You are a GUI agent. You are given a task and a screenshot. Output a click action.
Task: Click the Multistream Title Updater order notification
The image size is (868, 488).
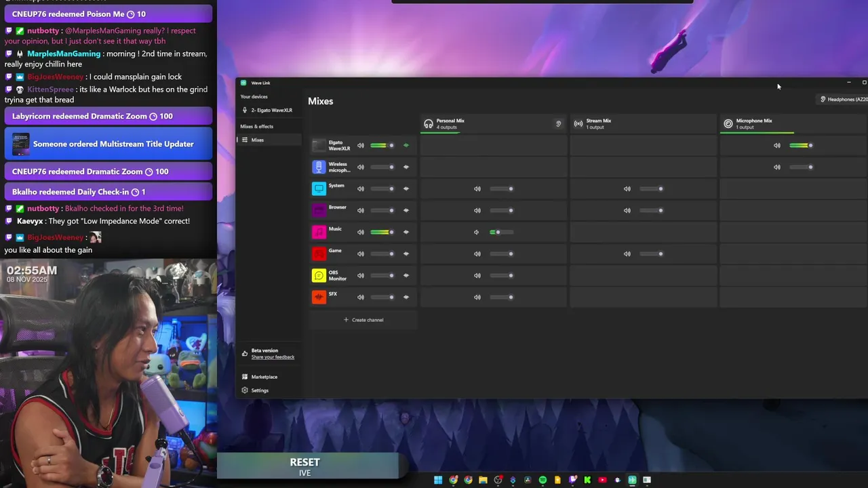(108, 144)
